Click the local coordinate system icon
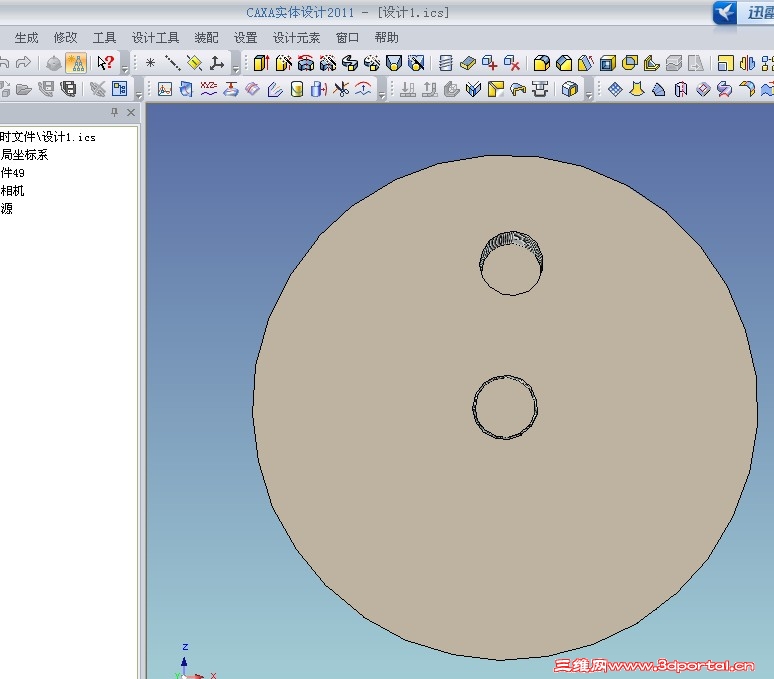774x679 pixels. click(x=216, y=63)
